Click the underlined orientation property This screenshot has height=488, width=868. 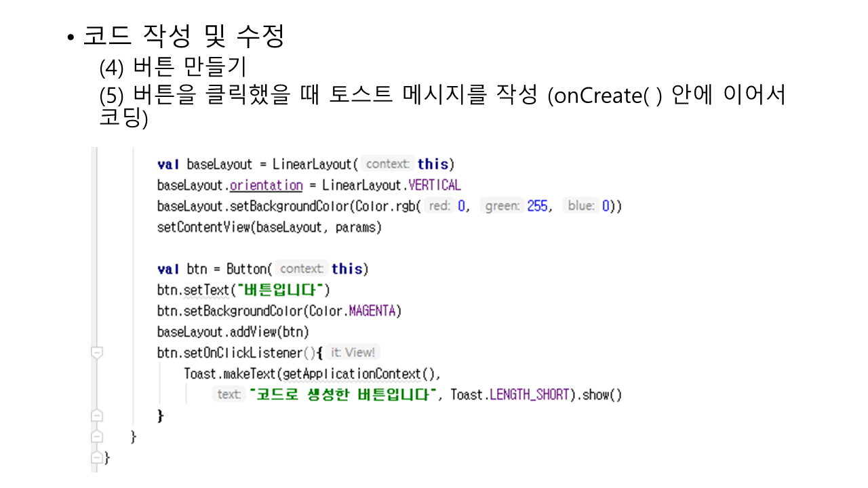point(266,185)
